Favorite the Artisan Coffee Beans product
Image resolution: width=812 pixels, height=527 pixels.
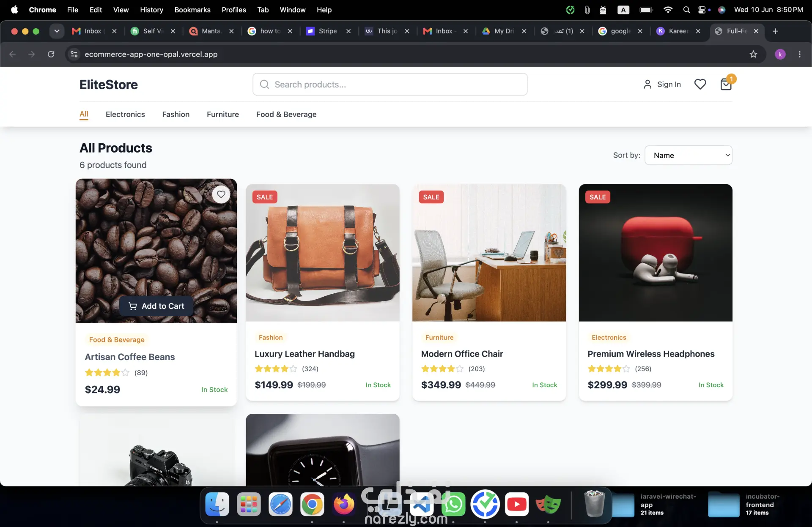pyautogui.click(x=221, y=194)
